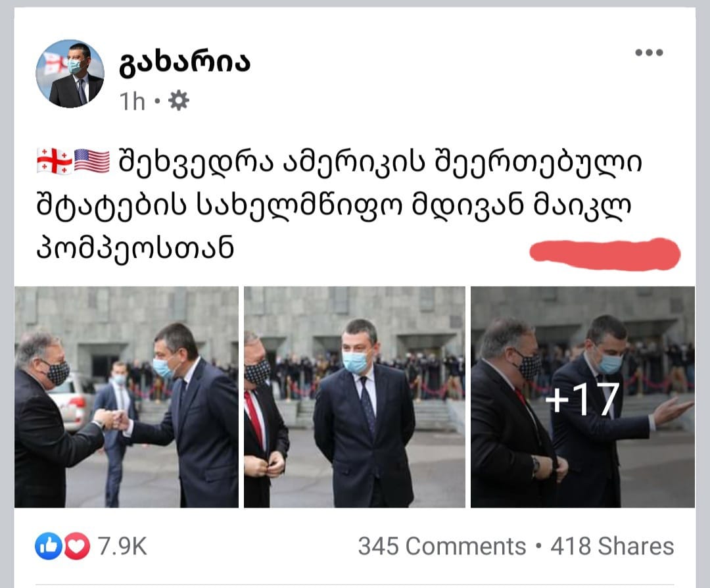Click the Georgian flag emoji in post text

(x=55, y=161)
